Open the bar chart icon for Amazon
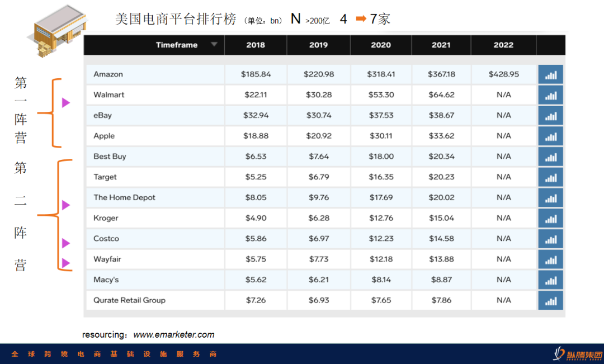The image size is (604, 364). tap(550, 74)
